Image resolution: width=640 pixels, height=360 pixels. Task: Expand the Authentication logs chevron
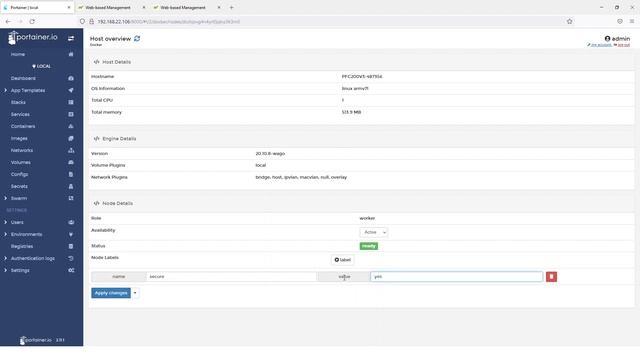[x=5, y=258]
